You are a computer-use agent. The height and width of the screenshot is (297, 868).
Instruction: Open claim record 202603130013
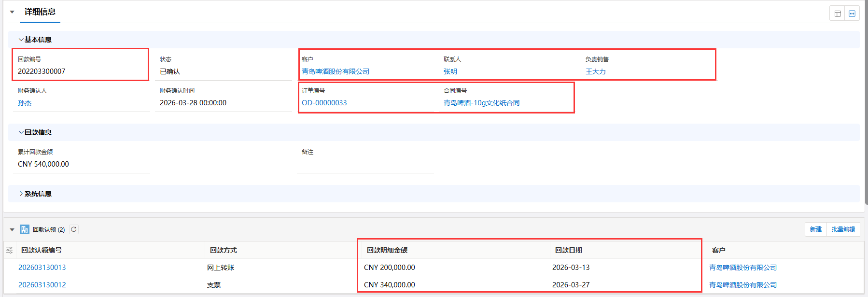(42, 268)
